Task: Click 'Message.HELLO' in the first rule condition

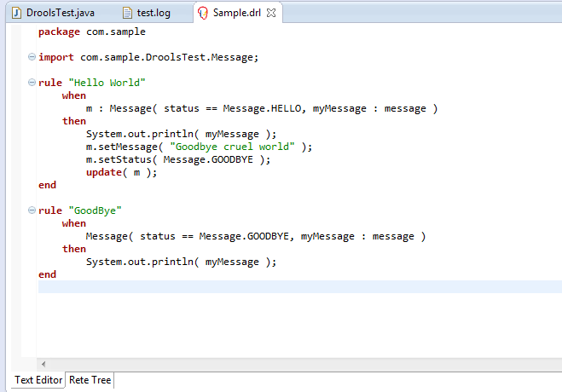Action: point(262,108)
